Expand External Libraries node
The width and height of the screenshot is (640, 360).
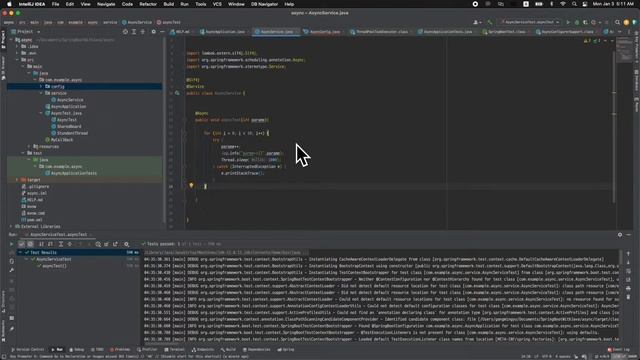[x=11, y=226]
